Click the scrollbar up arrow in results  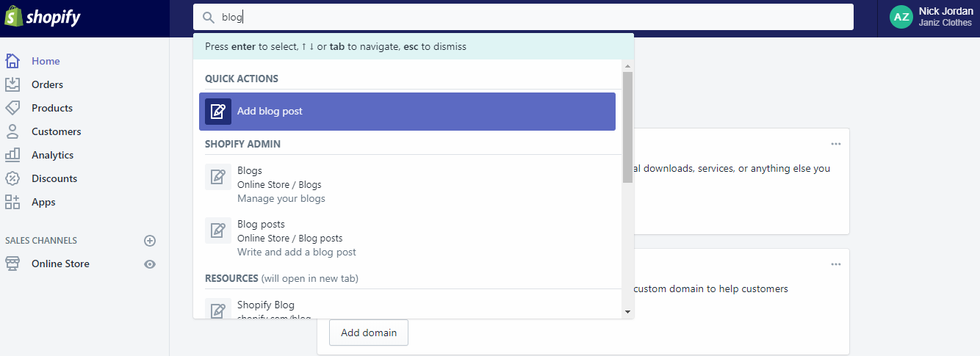click(627, 66)
